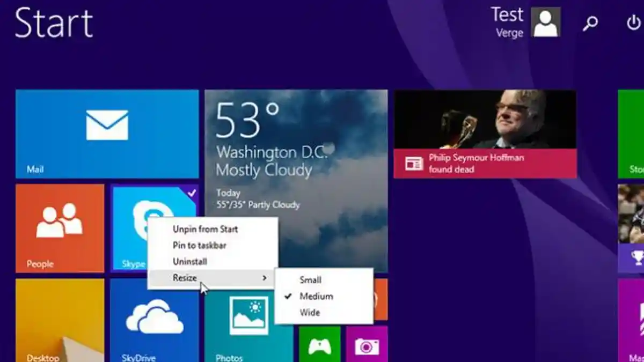Click the Search magnifier icon
This screenshot has height=362, width=644.
pos(590,23)
